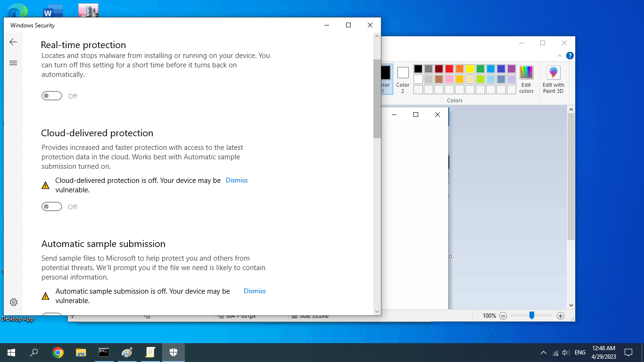Open Paint Help icon
The width and height of the screenshot is (644, 362).
tap(570, 56)
